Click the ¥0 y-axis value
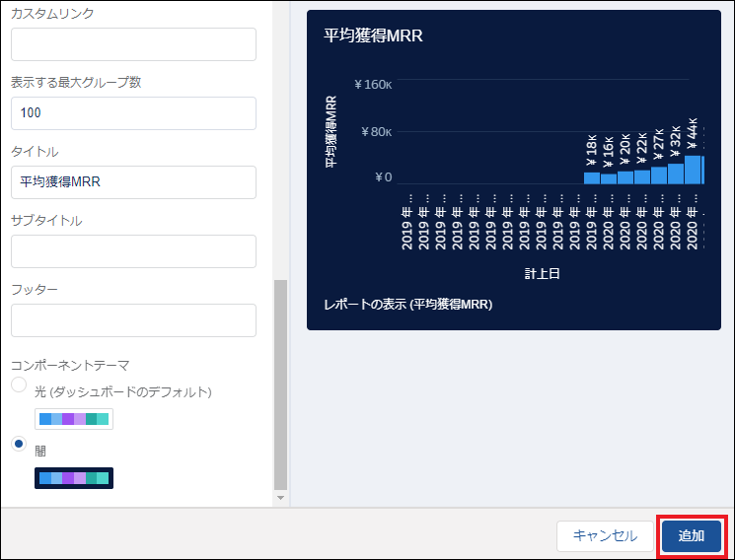This screenshot has width=735, height=560. tap(384, 177)
